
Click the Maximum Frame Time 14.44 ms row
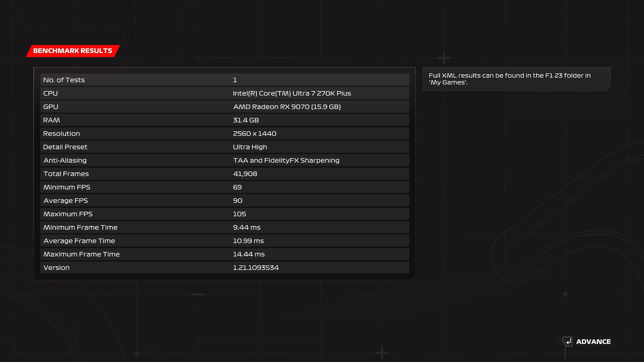pyautogui.click(x=224, y=254)
